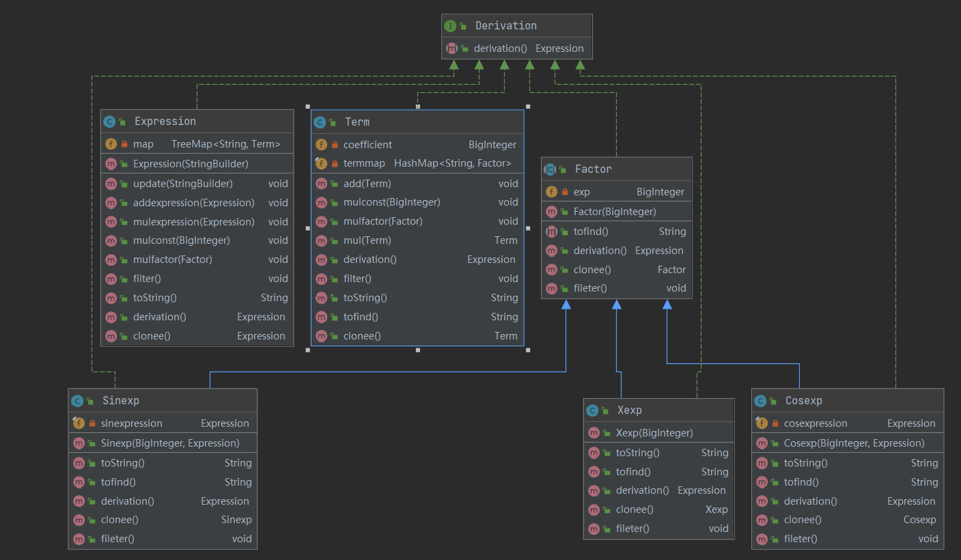961x560 pixels.
Task: Click the field icon next to exp
Action: [x=552, y=192]
